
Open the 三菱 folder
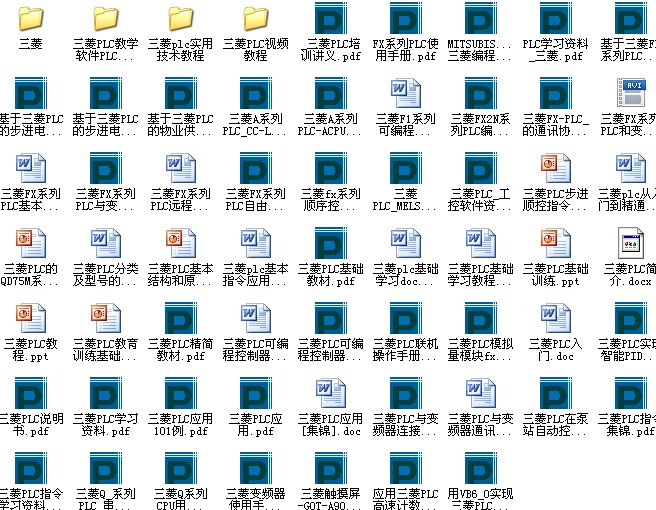[x=31, y=20]
